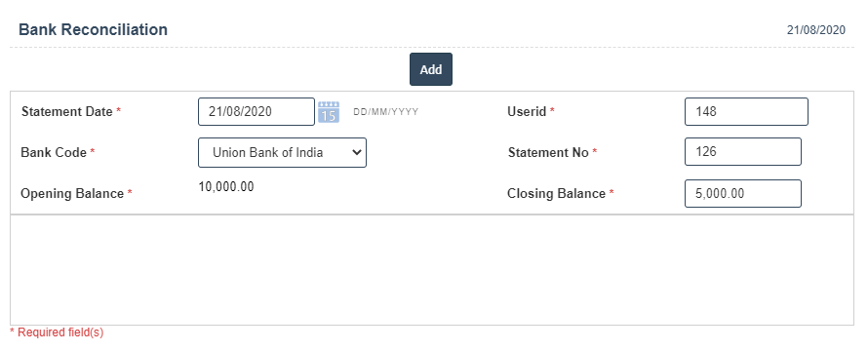
Task: Click the empty panel below the form
Action: pos(432,270)
